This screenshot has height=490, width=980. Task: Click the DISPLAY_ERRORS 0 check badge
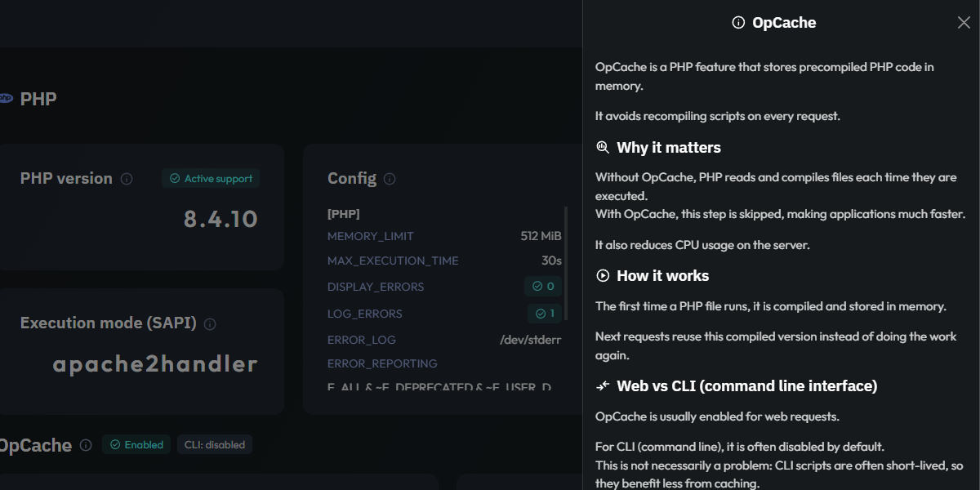point(543,287)
